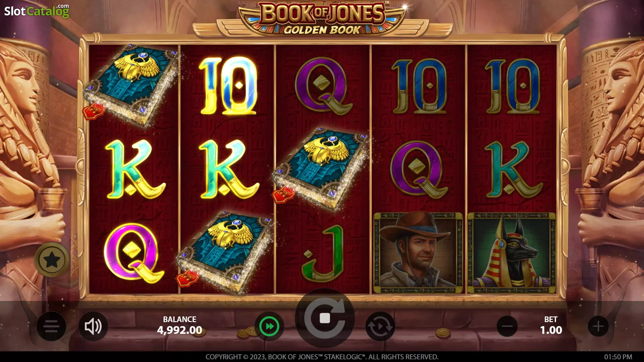Open the hamburger menu button

tap(51, 326)
